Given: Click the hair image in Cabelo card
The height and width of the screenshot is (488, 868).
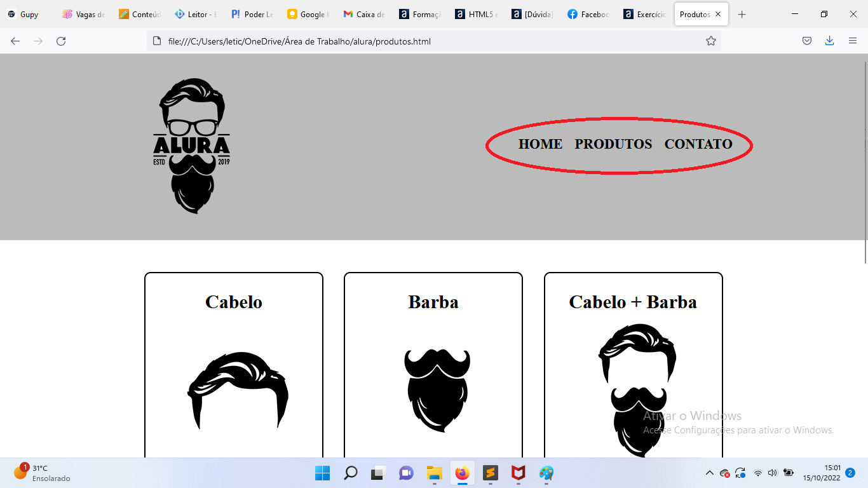Looking at the screenshot, I should pos(238,390).
